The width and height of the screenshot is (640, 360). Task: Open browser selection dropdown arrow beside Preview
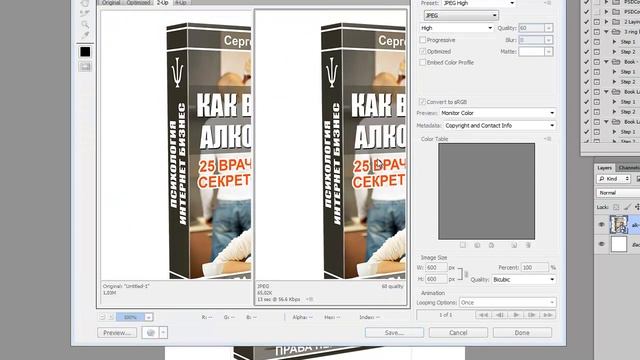click(x=163, y=333)
